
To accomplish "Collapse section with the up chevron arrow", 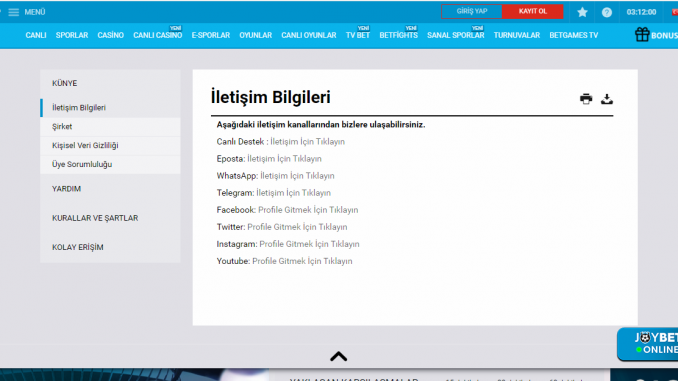I will point(339,356).
